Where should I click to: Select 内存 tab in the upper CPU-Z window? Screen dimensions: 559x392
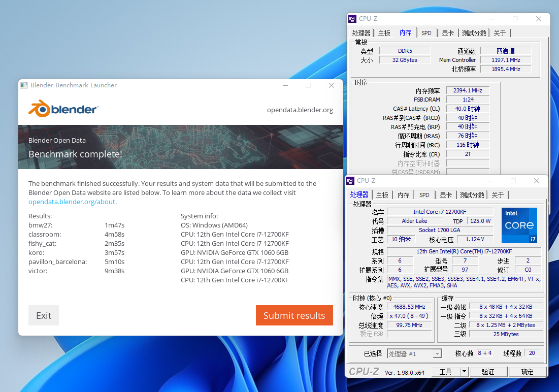tap(405, 33)
